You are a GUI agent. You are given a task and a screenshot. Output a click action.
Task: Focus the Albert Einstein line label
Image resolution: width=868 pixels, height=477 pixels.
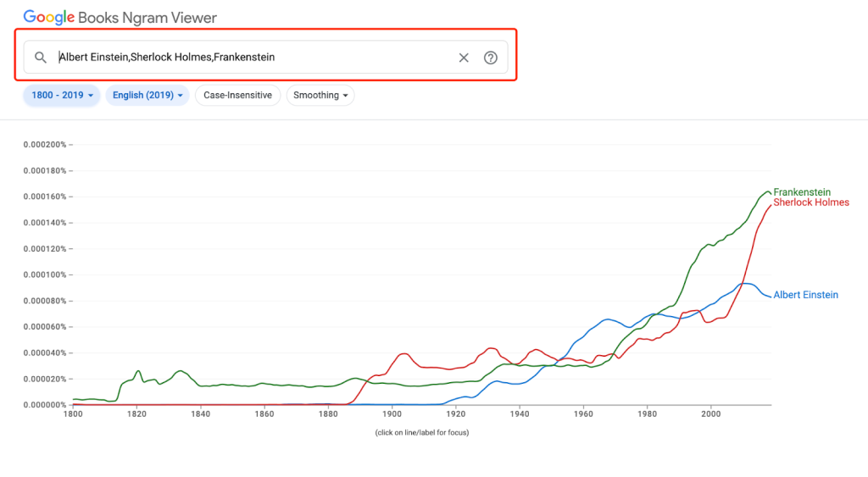(805, 295)
